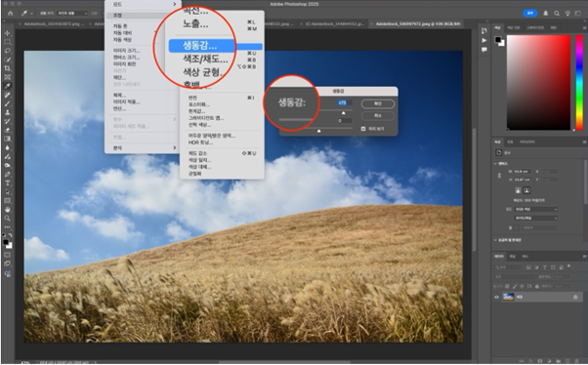This screenshot has width=588, height=365.
Task: Set canvas orientation to landscape
Action: 526,190
